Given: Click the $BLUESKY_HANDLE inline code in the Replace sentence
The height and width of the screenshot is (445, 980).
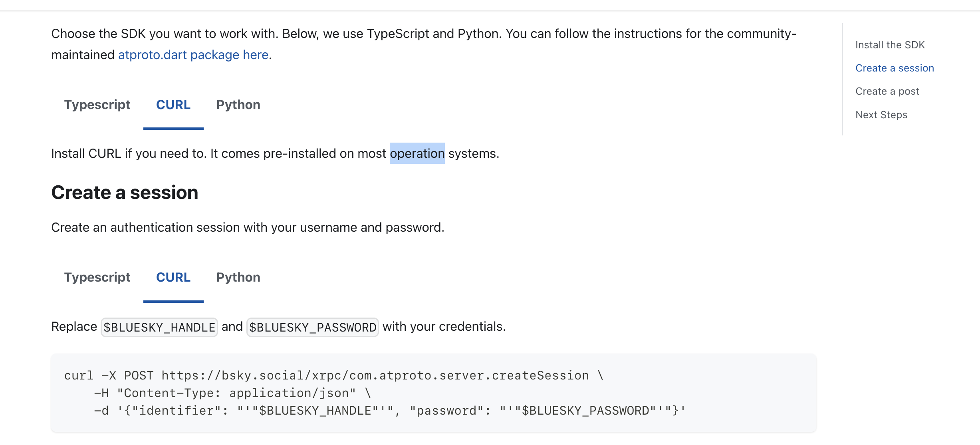Looking at the screenshot, I should (x=159, y=327).
